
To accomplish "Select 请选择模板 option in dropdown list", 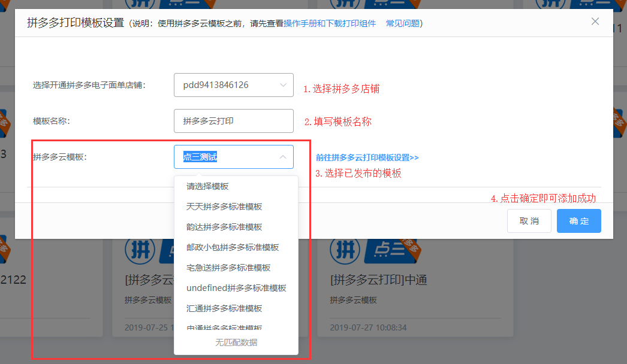I will pyautogui.click(x=236, y=186).
